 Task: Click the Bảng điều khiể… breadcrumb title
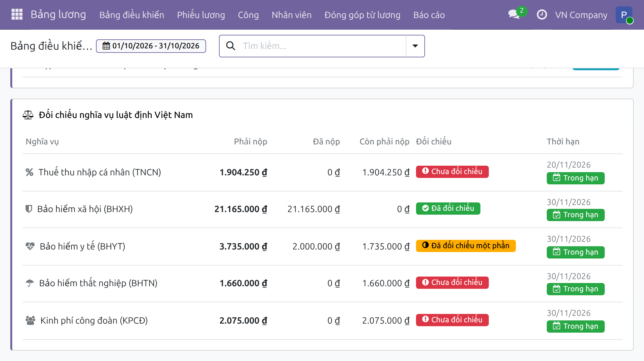pos(52,46)
